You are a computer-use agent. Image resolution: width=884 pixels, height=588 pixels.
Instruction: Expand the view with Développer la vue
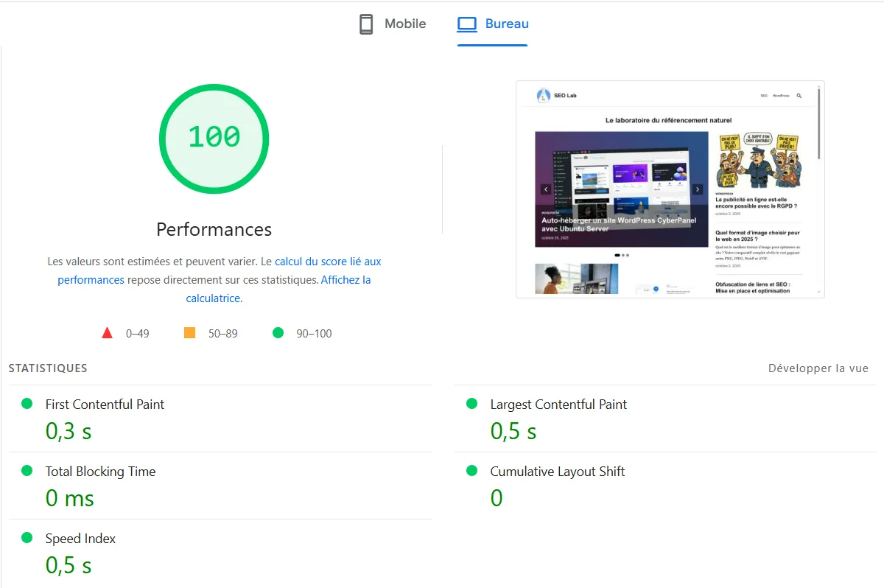tap(818, 368)
